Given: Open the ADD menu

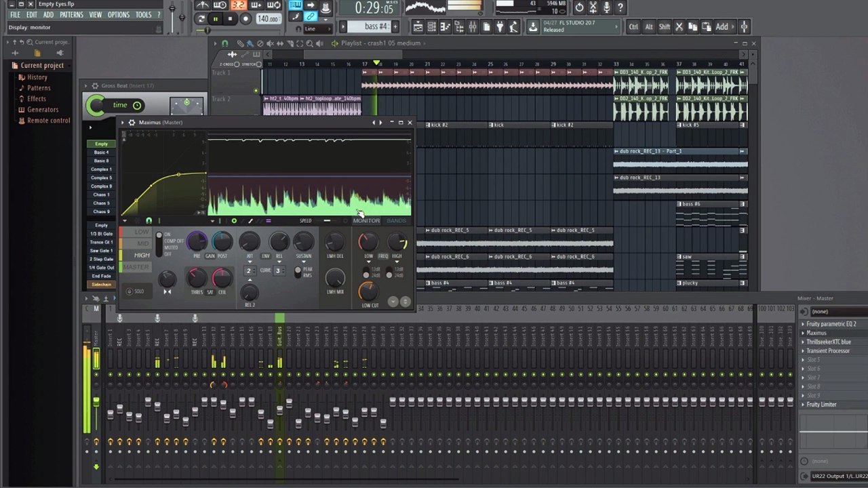Looking at the screenshot, I should pos(48,15).
